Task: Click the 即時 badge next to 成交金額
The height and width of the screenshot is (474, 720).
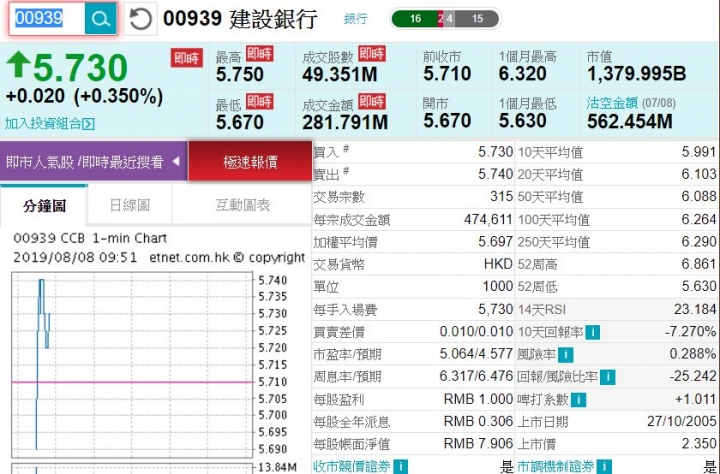Action: pos(371,102)
